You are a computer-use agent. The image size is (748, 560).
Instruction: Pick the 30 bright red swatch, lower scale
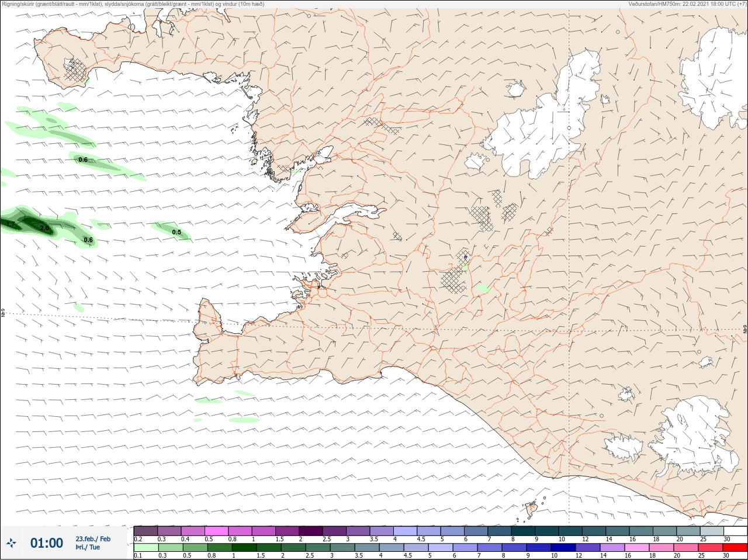coord(735,548)
